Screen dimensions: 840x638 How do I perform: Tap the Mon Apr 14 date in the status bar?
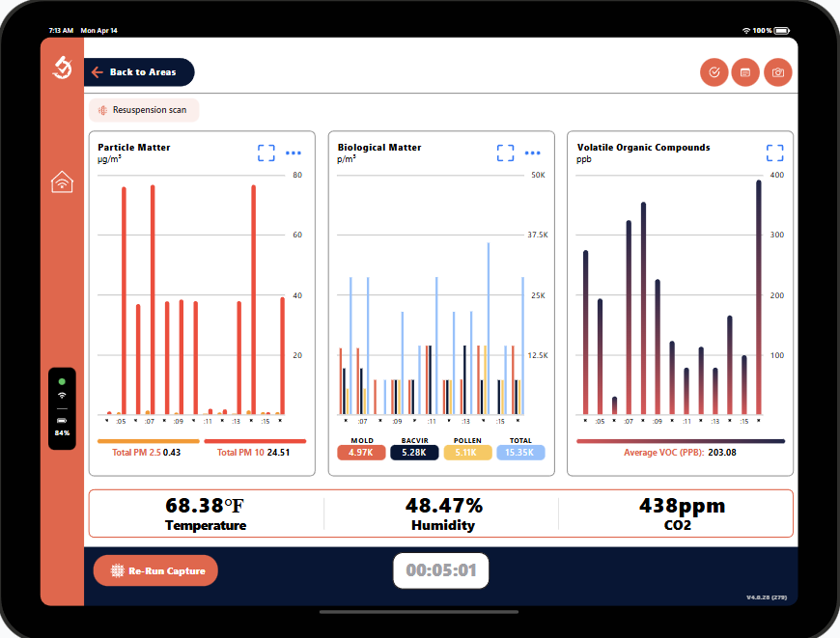pos(98,31)
